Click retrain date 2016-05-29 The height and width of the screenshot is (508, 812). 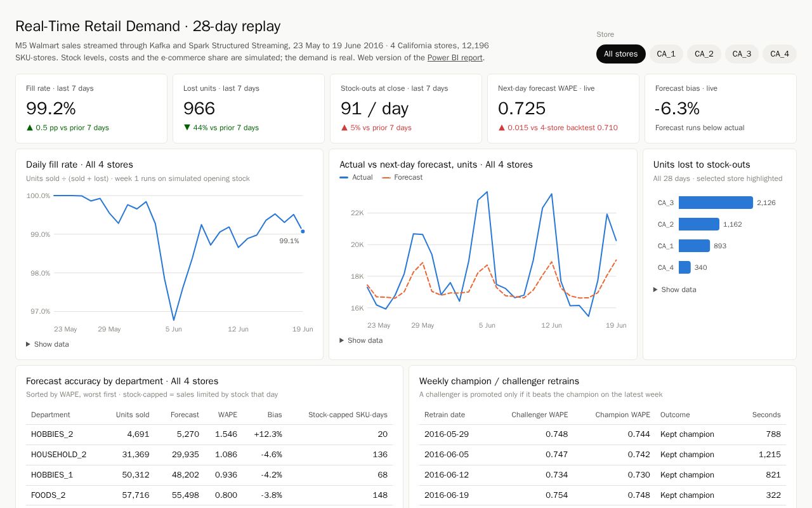pyautogui.click(x=447, y=434)
